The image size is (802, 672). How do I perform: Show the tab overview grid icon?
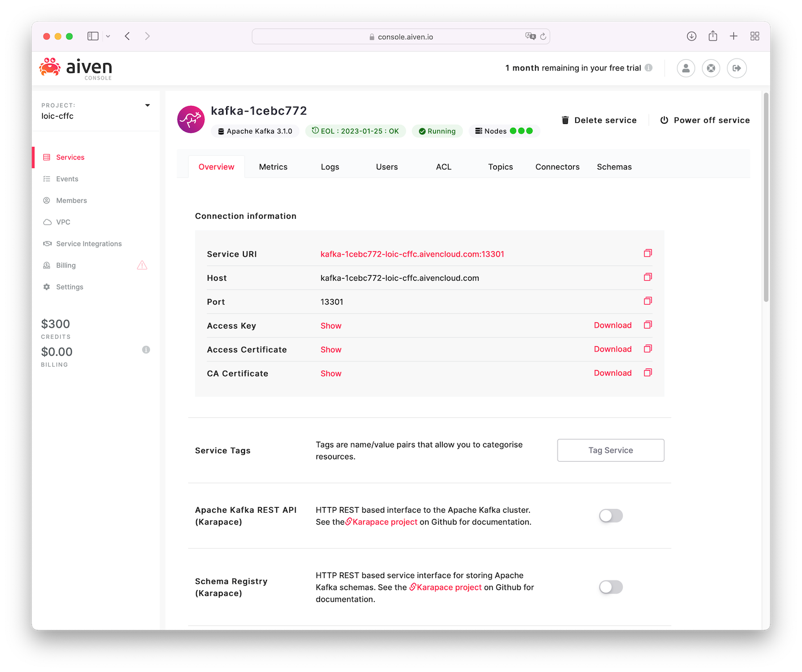coord(755,36)
